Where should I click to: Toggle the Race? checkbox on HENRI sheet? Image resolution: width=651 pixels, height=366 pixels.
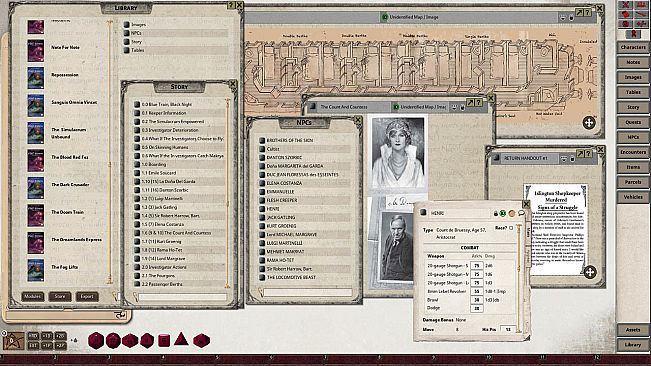[511, 228]
